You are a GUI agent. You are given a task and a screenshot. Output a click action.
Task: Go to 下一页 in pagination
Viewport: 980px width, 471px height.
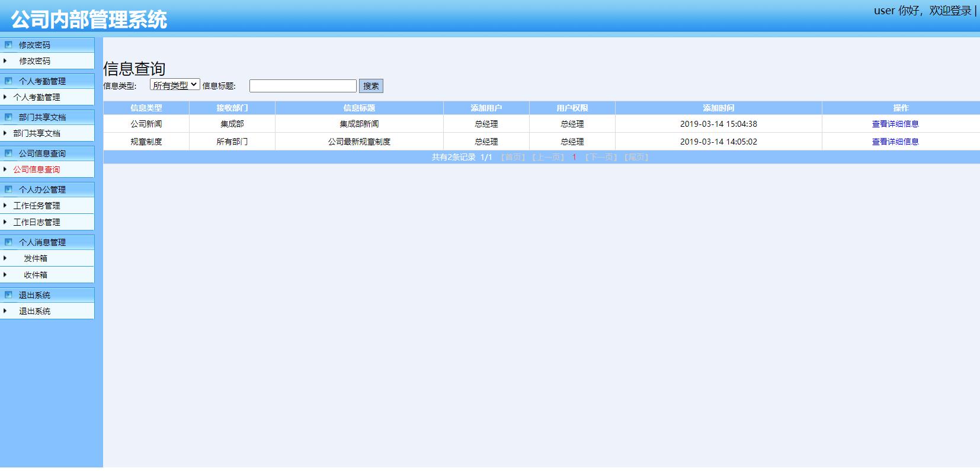click(601, 157)
